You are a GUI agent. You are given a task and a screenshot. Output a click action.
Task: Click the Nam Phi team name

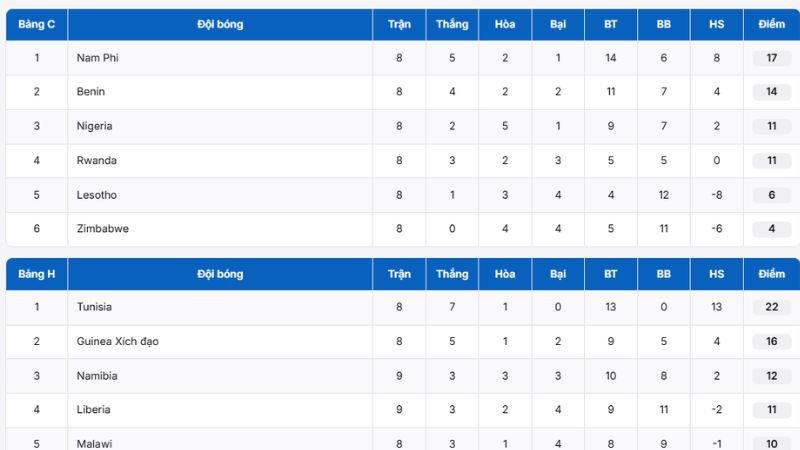[98, 58]
